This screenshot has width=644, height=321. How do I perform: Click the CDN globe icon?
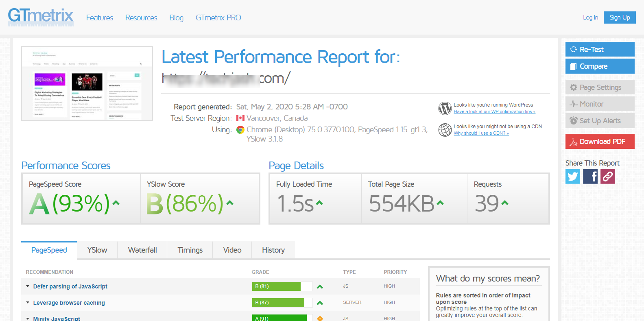[445, 130]
